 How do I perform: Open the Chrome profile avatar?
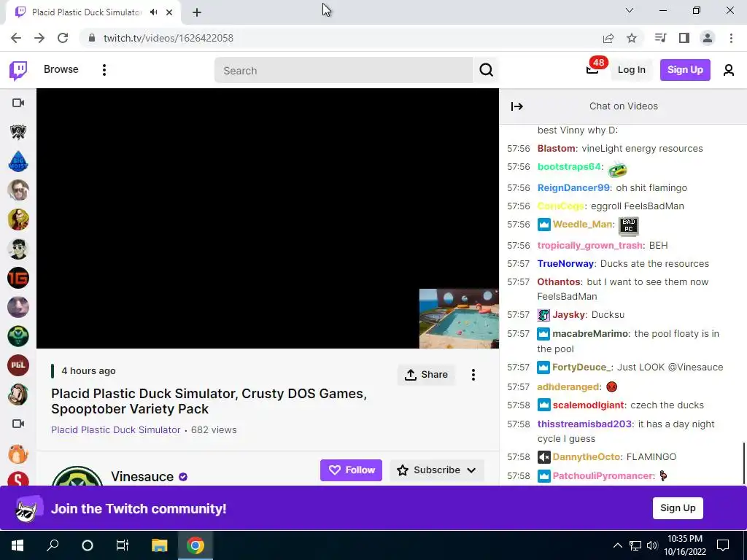point(708,38)
